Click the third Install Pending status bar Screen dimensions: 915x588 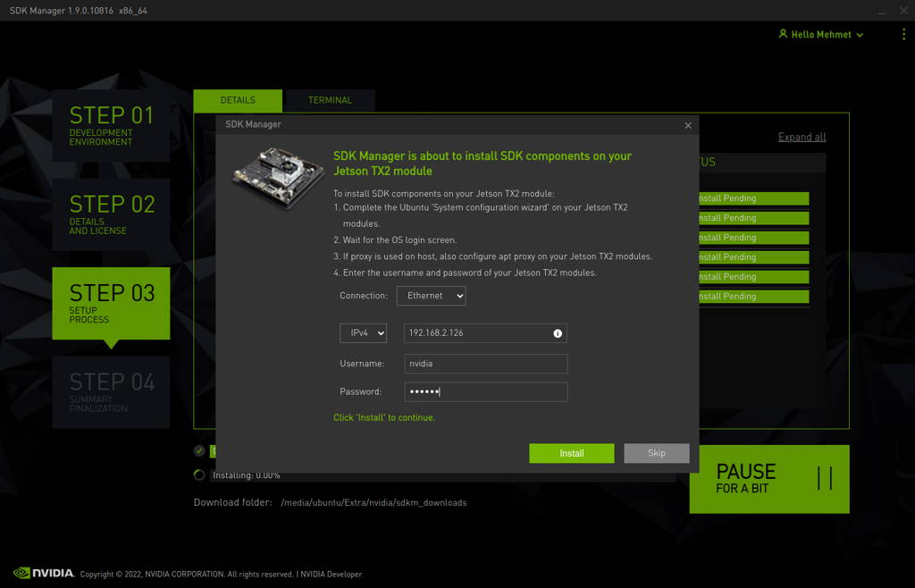pyautogui.click(x=754, y=238)
